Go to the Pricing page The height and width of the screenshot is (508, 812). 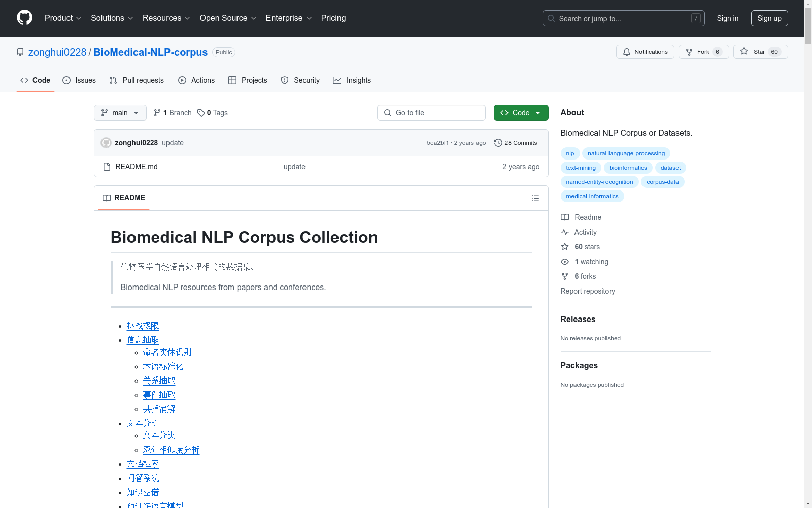(x=333, y=18)
